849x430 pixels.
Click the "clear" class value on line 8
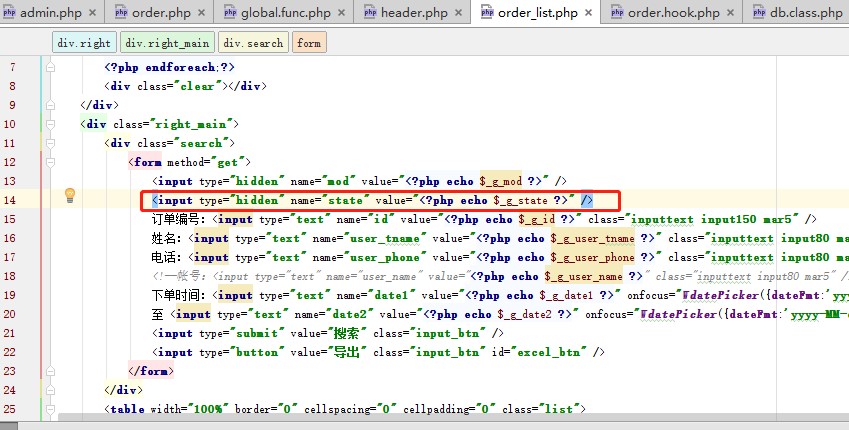[198, 86]
